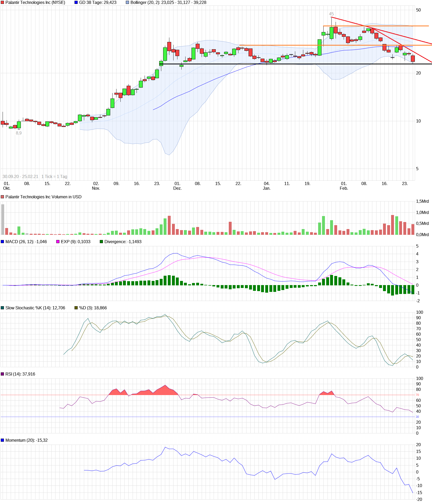Click the '45' high price annotation

tap(331, 14)
